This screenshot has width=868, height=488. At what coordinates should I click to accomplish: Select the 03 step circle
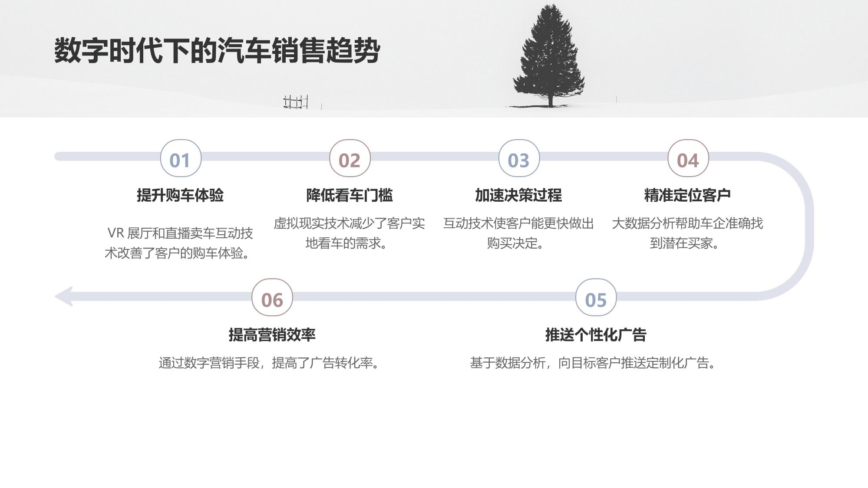coord(519,158)
